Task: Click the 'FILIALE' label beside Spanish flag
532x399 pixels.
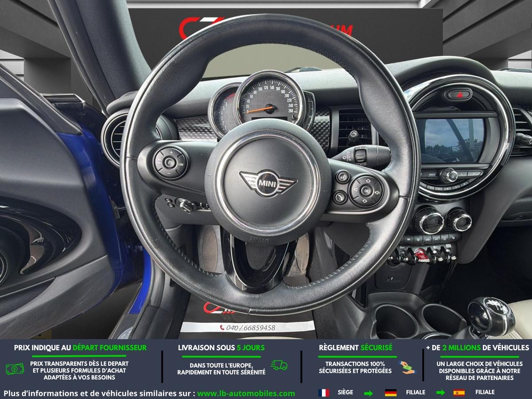Action: (485, 392)
